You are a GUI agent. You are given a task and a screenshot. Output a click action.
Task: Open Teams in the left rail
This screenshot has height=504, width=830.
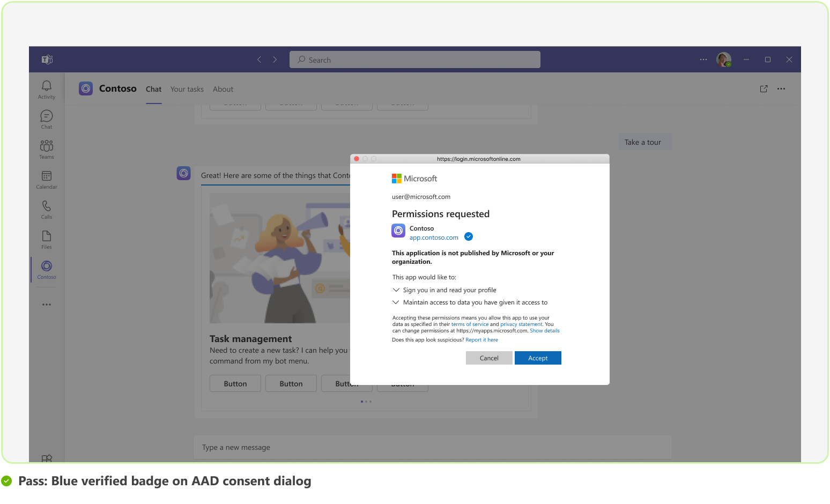[x=47, y=150]
